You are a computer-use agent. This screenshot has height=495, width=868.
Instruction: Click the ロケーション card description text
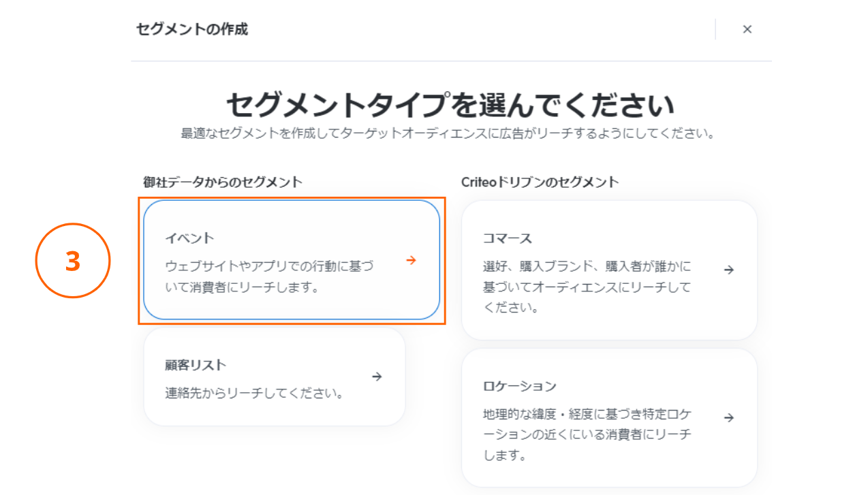coord(586,434)
